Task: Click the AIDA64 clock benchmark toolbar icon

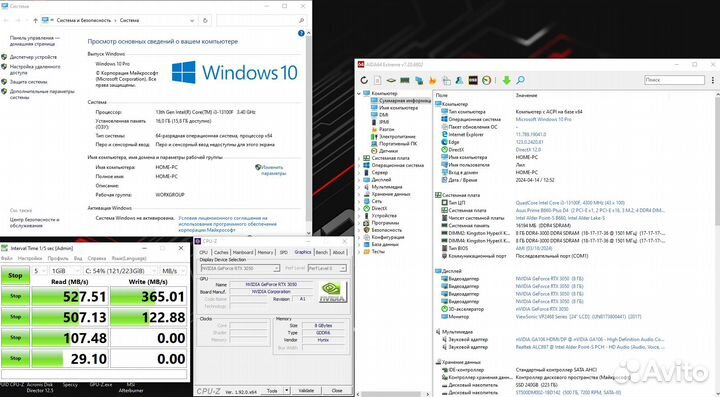Action: (x=486, y=80)
